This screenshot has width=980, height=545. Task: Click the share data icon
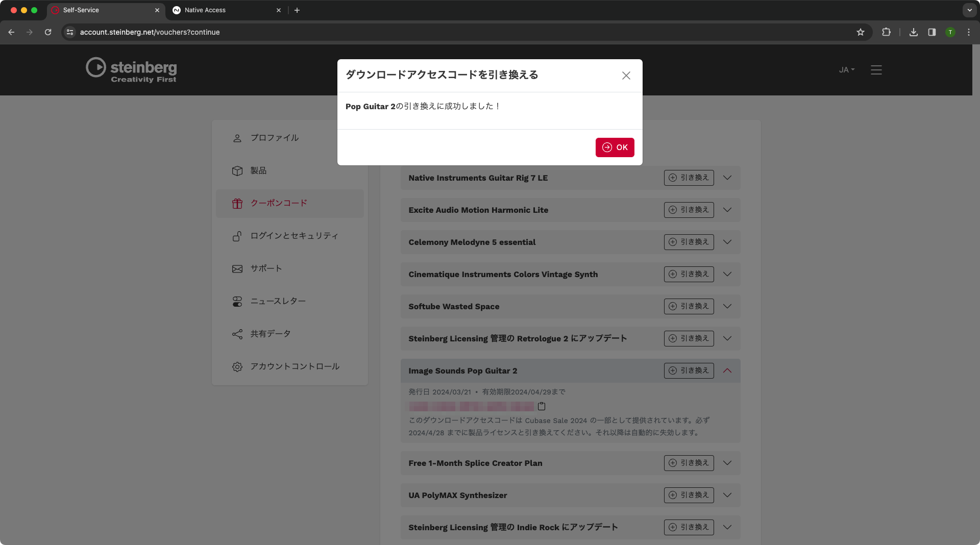(237, 334)
